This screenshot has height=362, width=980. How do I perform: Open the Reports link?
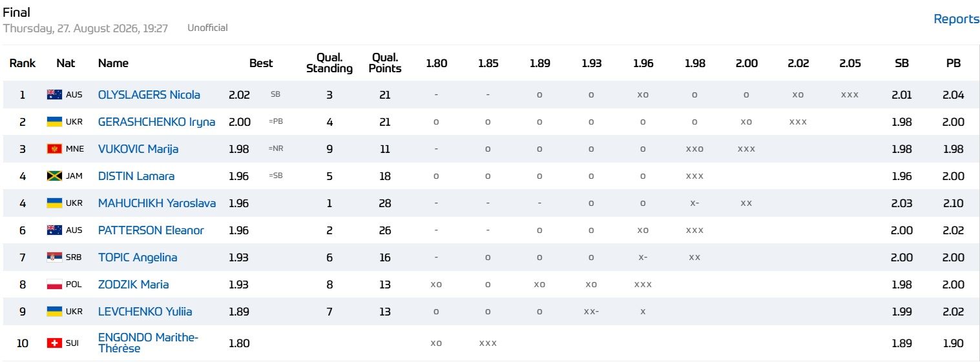pyautogui.click(x=957, y=19)
